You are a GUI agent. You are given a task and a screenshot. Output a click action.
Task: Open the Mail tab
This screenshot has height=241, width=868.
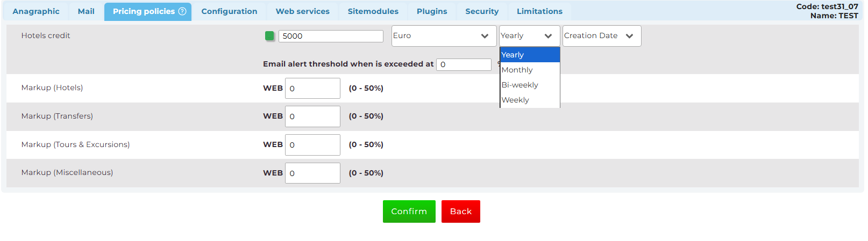pyautogui.click(x=86, y=11)
